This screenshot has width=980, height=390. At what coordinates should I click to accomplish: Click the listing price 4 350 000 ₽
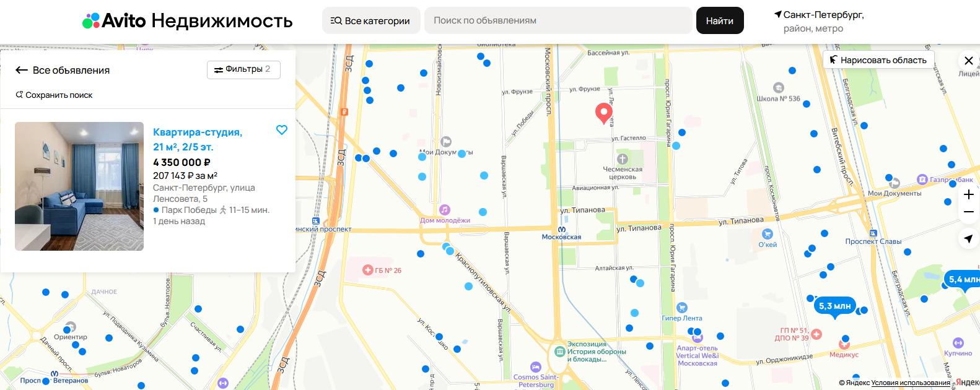point(182,162)
